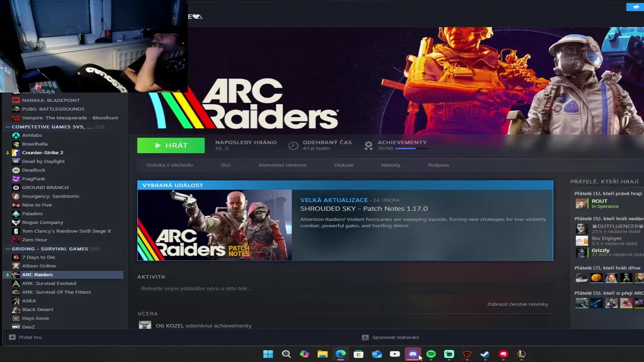Open the DLC tab
This screenshot has width=644, height=362.
click(x=226, y=165)
